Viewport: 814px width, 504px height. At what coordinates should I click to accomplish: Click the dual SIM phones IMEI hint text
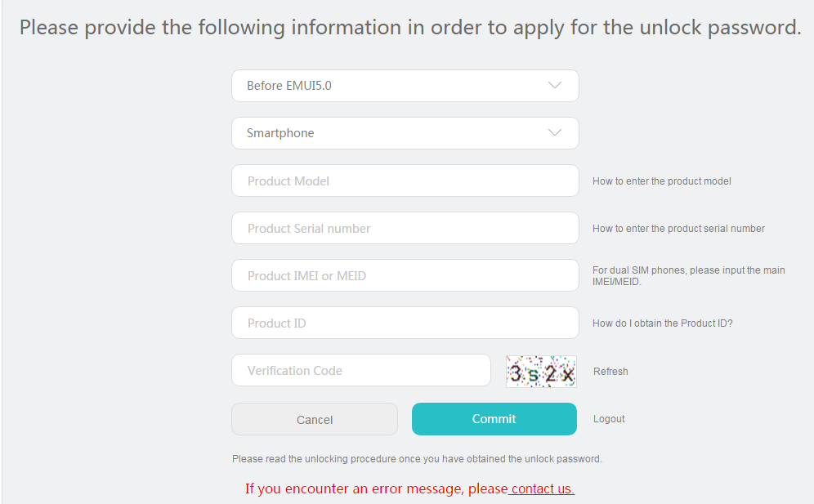pos(688,276)
